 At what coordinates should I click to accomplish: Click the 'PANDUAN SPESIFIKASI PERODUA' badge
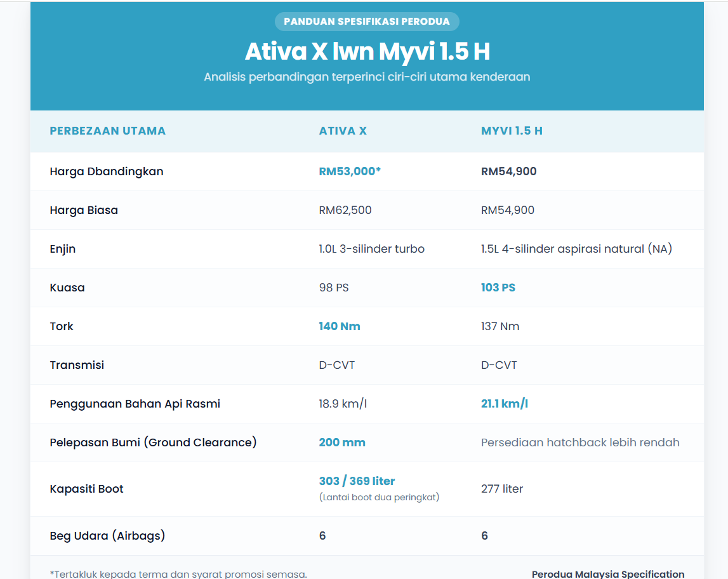(367, 22)
